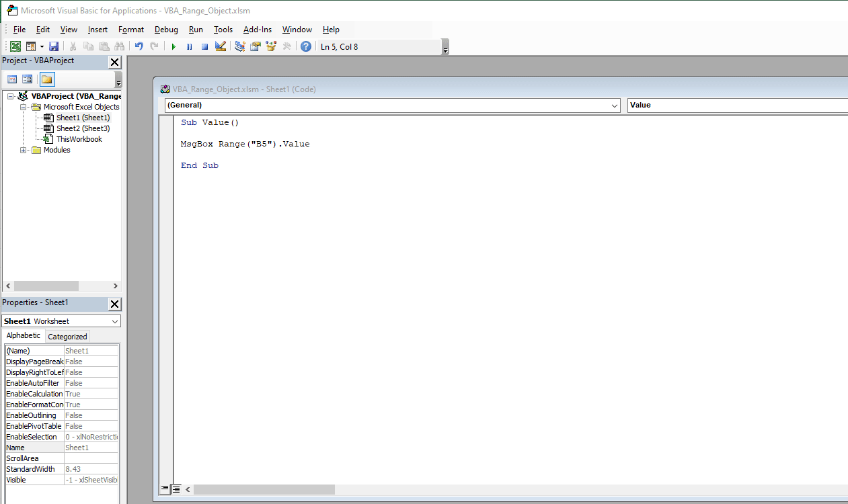Pause execution with the Break icon
Viewport: 848px width, 504px height.
(189, 46)
